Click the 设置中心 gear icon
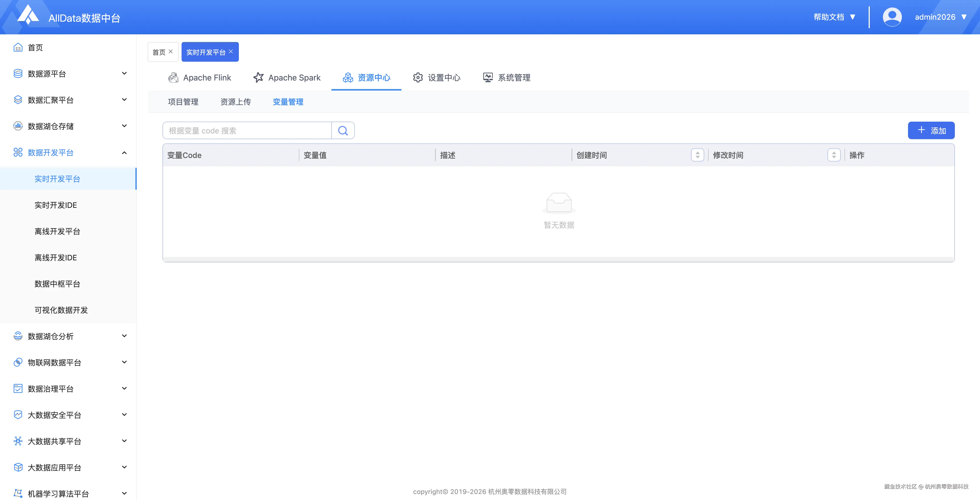Viewport: 980px width, 501px height. tap(418, 78)
